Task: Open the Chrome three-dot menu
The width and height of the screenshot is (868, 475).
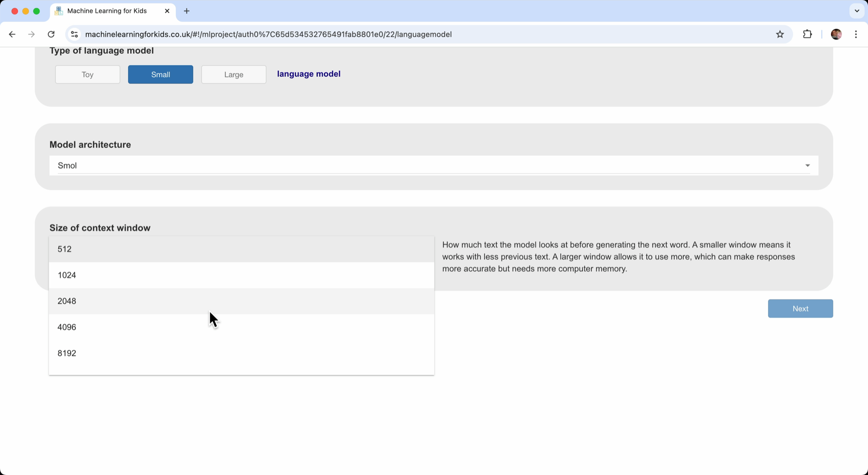Action: [x=856, y=34]
